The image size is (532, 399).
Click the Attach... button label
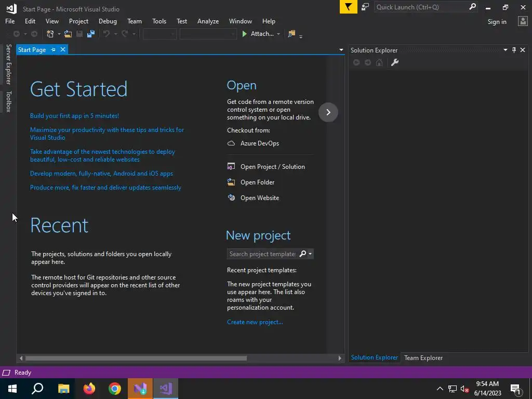[262, 34]
